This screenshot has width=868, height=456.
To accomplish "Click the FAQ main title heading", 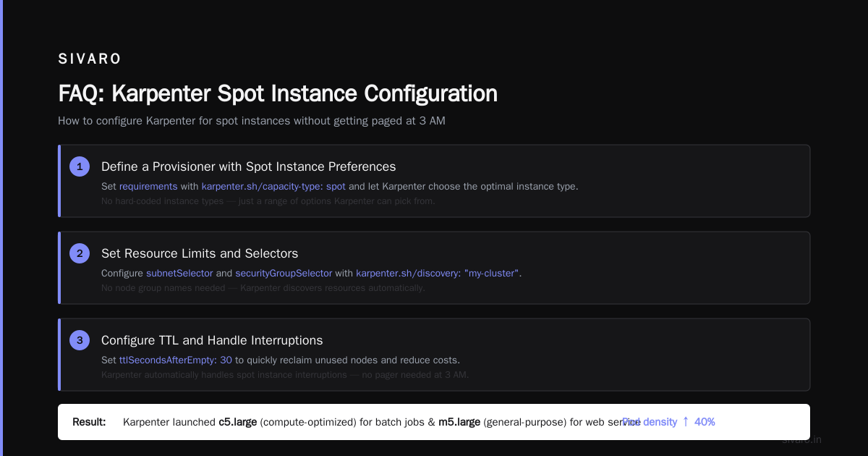I will (278, 93).
